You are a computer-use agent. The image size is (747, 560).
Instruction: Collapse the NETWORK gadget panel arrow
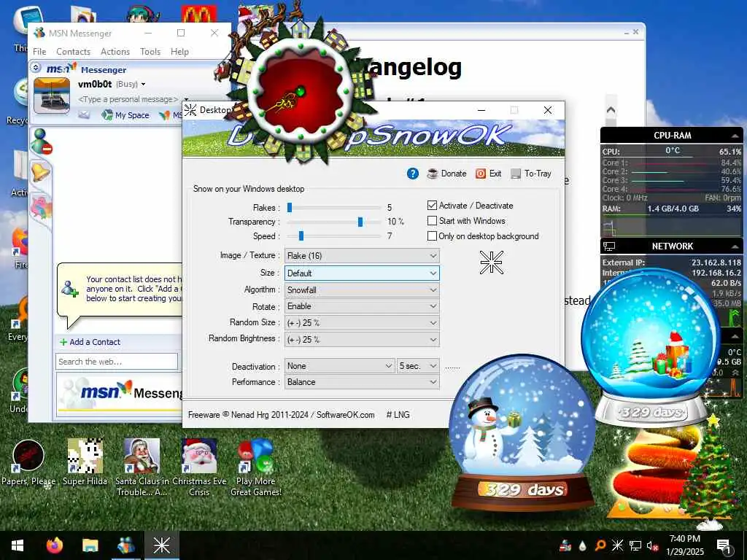click(735, 246)
